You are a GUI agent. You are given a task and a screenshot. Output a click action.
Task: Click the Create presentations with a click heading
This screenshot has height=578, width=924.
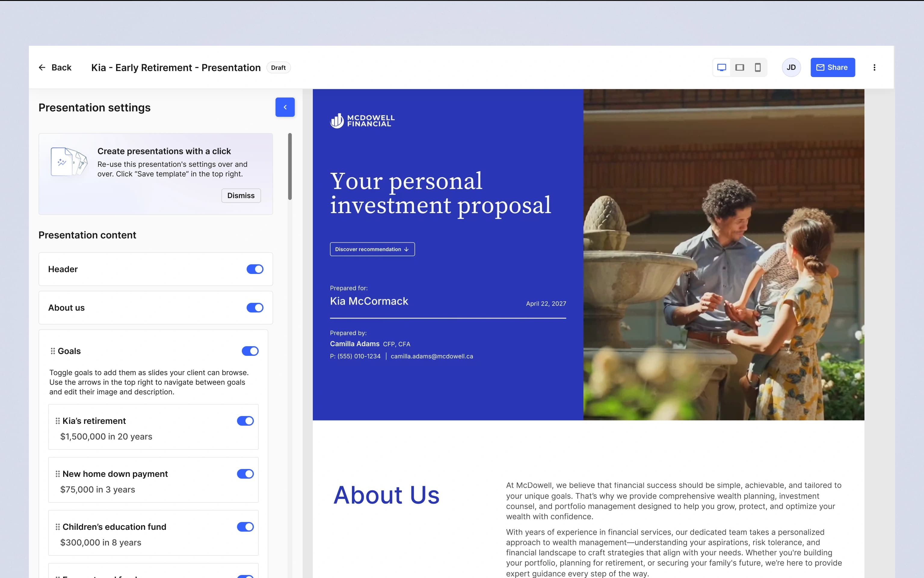tap(164, 151)
